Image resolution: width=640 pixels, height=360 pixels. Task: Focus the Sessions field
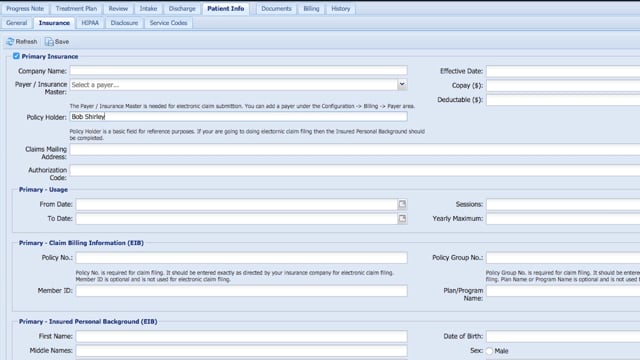[x=563, y=204]
